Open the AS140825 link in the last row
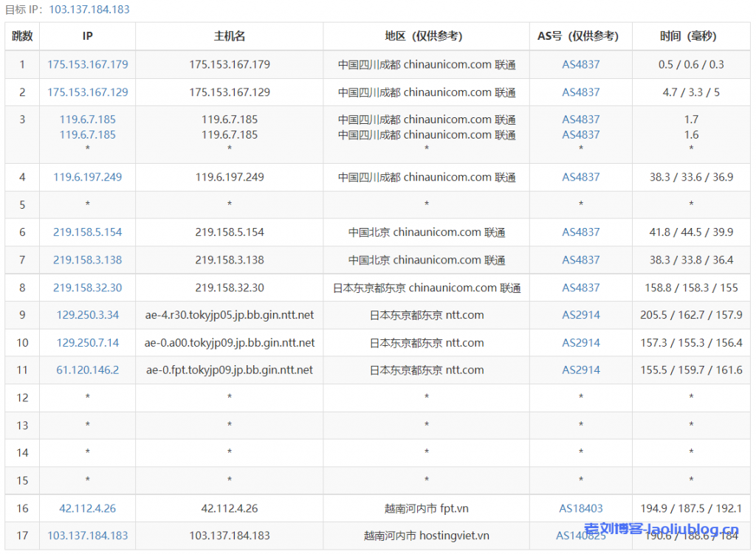Screen dimensions: 756x554 pos(580,536)
